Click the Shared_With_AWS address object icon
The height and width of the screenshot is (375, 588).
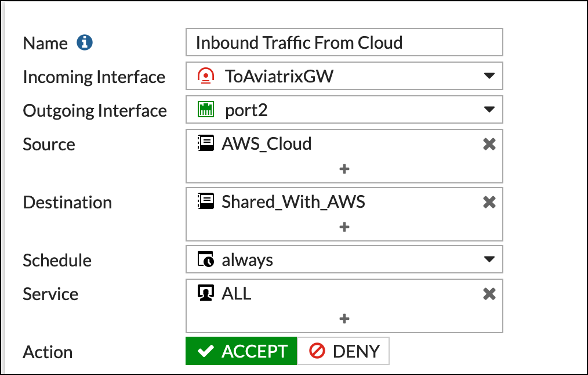tap(206, 201)
